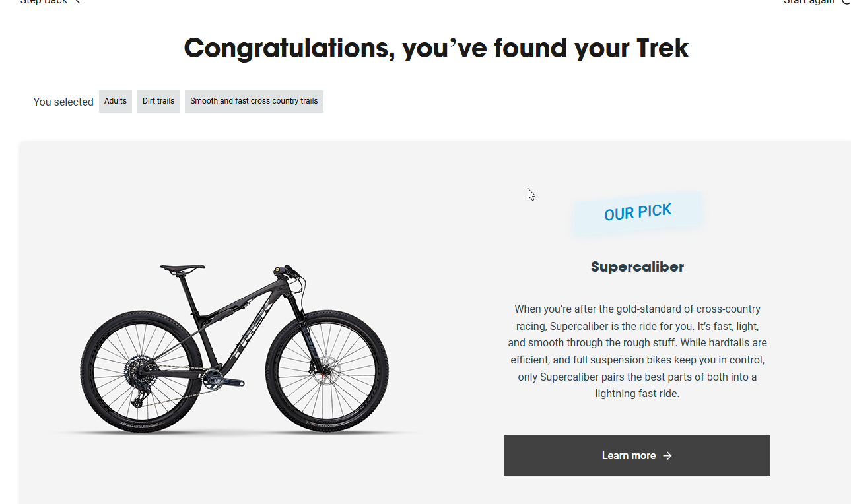Click the OUR PICK badge
This screenshot has height=504, width=851.
[638, 212]
